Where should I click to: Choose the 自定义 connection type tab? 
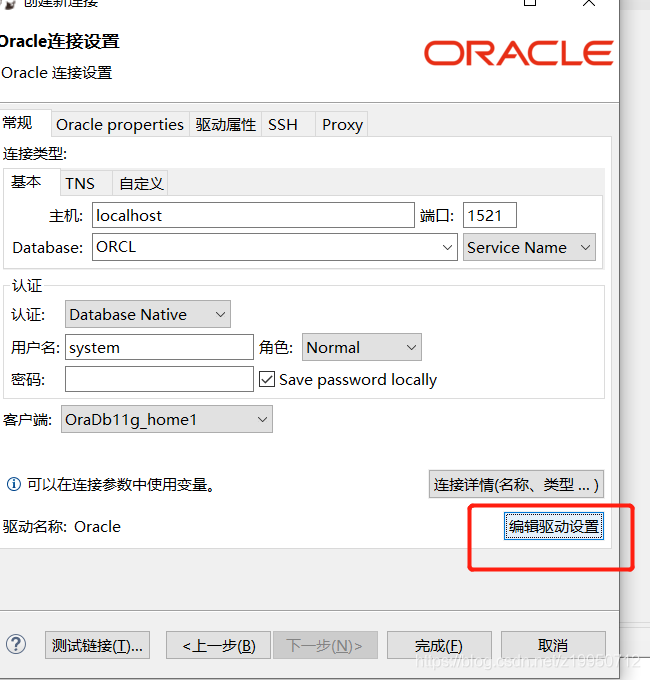(140, 183)
